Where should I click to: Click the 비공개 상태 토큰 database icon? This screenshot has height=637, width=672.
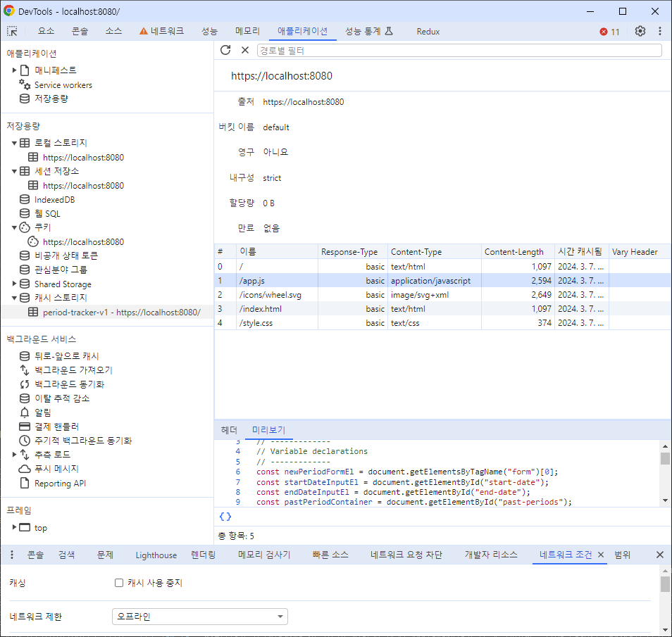click(25, 256)
